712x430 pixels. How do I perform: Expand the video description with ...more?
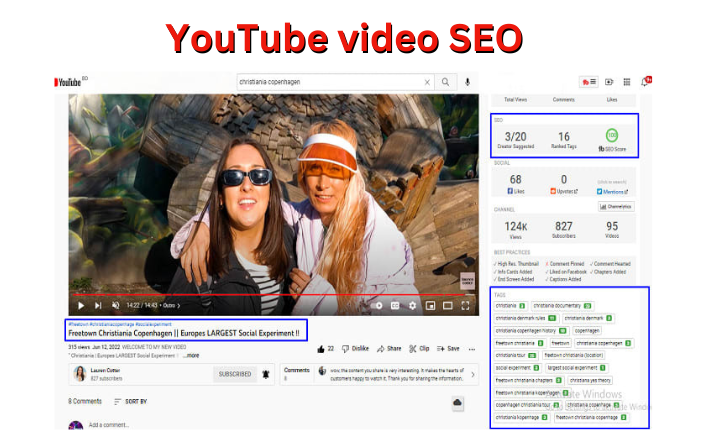click(x=191, y=355)
